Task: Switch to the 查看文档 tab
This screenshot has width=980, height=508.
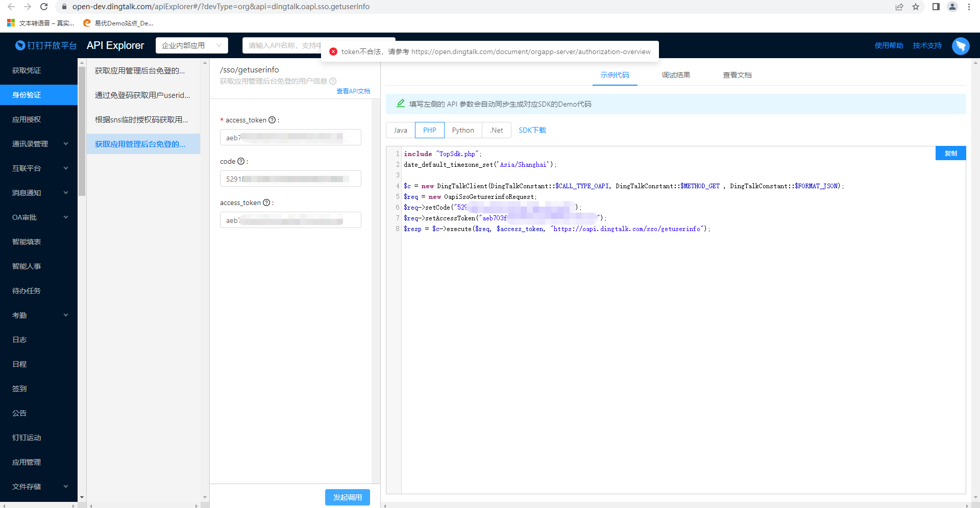Action: [x=737, y=75]
